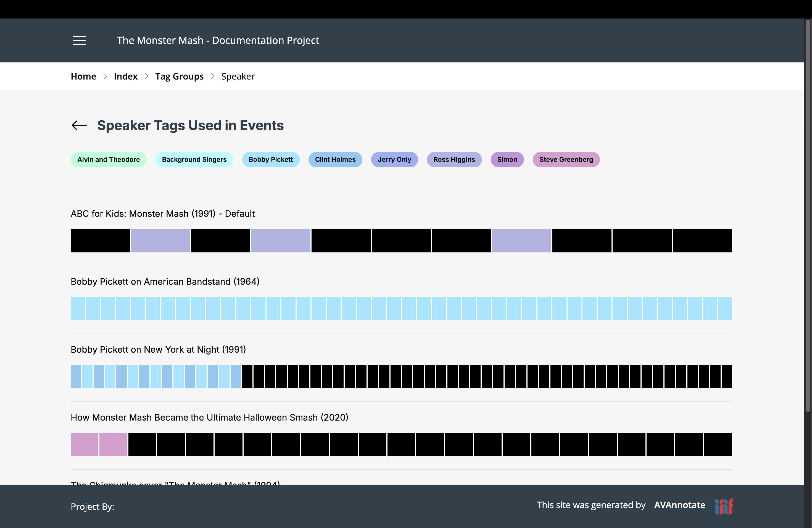Select the Clint Holmes speaker tag
Image resolution: width=812 pixels, height=528 pixels.
point(335,160)
